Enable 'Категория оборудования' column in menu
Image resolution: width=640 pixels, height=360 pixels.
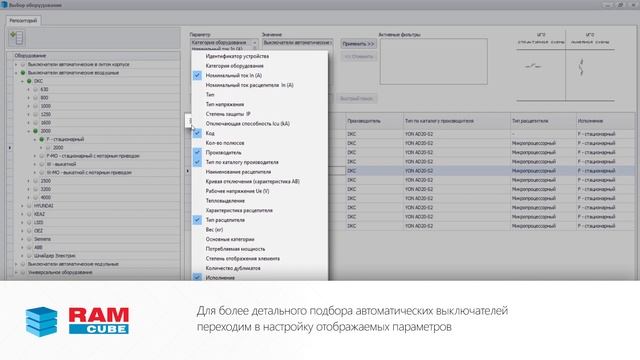pos(235,66)
